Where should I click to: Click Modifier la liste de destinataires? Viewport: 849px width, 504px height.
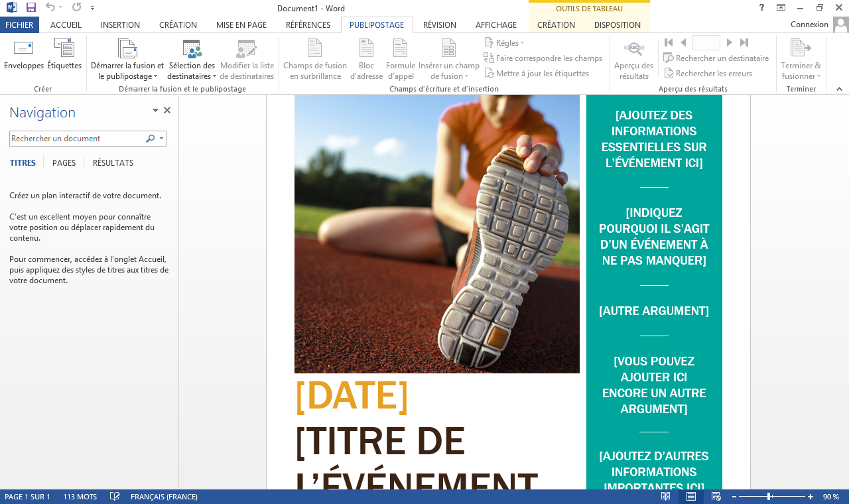247,60
